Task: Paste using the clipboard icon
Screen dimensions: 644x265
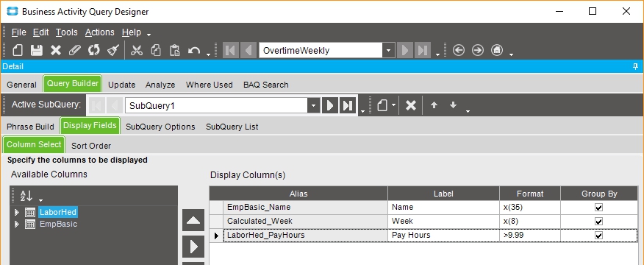Action: tap(175, 50)
